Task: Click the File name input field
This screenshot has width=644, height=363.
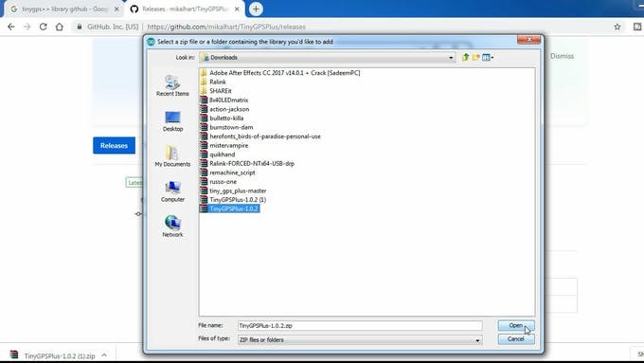Action: pyautogui.click(x=360, y=326)
